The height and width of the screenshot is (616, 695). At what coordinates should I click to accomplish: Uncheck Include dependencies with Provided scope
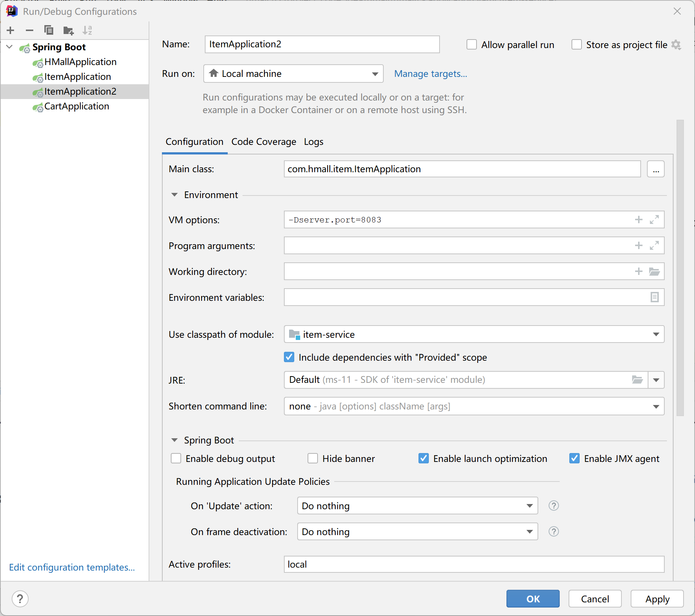point(289,357)
